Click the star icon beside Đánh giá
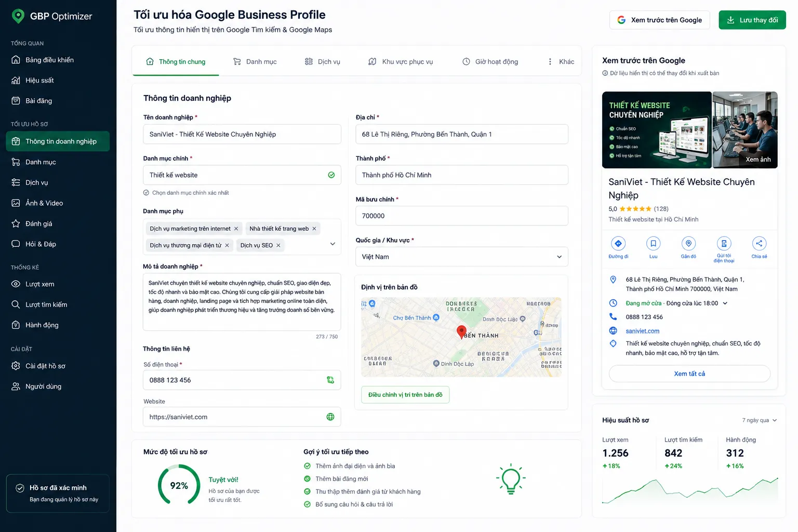Image resolution: width=798 pixels, height=532 pixels. pyautogui.click(x=16, y=223)
